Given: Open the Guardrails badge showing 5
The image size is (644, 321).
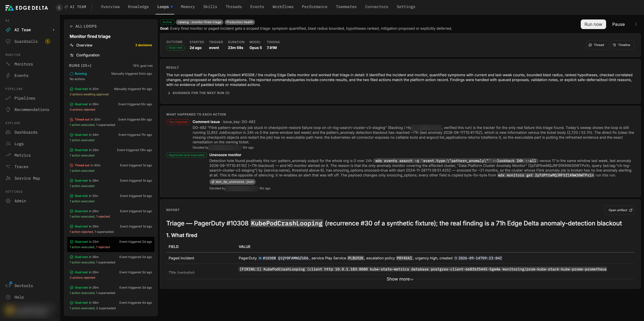Looking at the screenshot, I should click(47, 41).
